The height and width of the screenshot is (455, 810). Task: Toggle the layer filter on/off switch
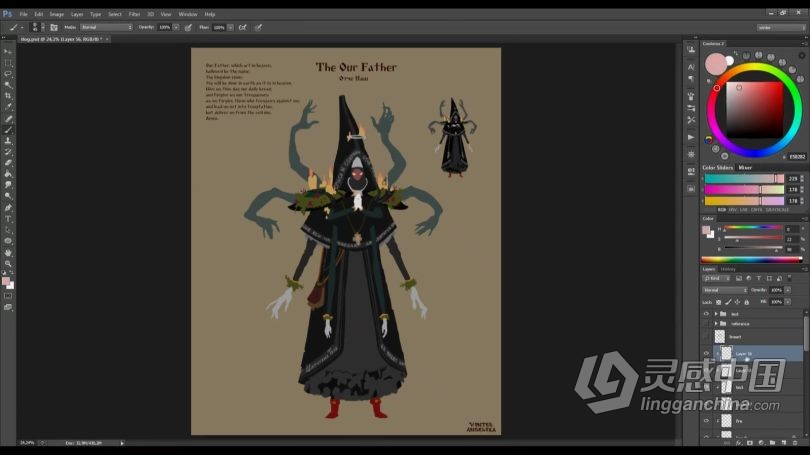790,278
